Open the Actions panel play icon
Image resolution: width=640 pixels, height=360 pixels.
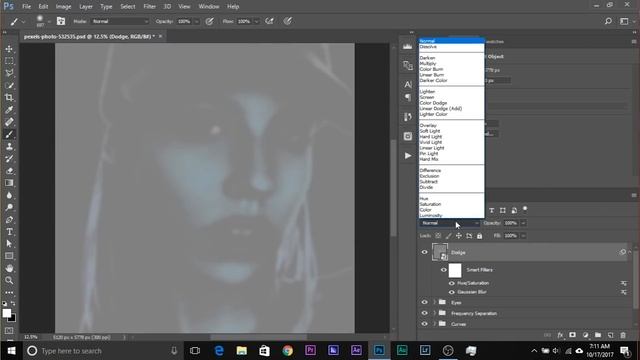(x=408, y=156)
